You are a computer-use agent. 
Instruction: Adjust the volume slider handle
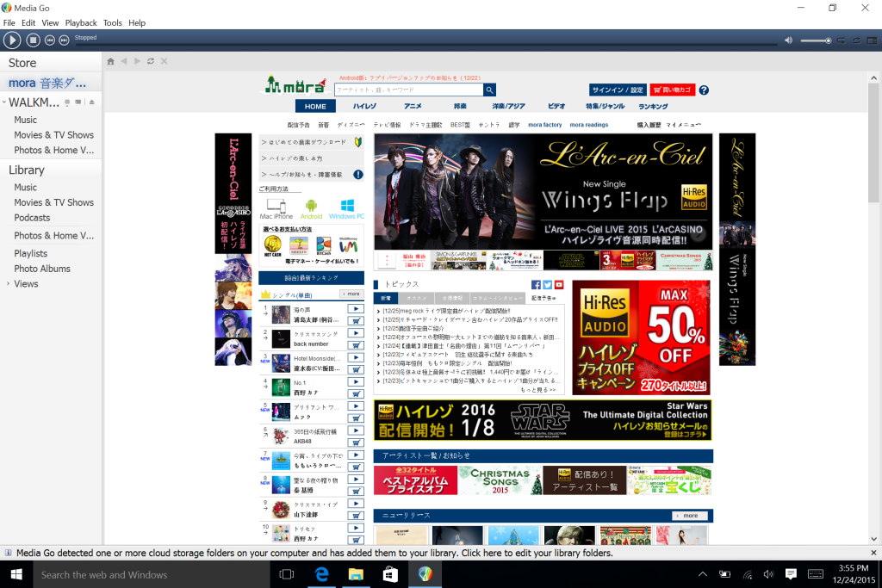click(x=828, y=40)
